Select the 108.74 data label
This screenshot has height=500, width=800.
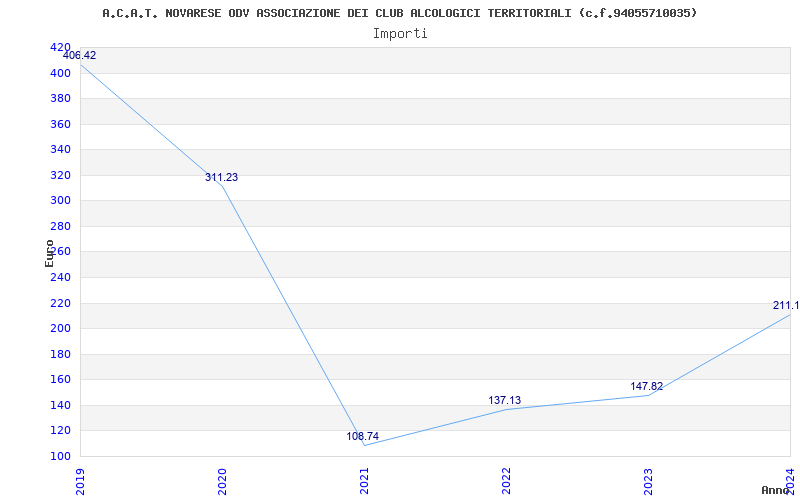click(363, 436)
